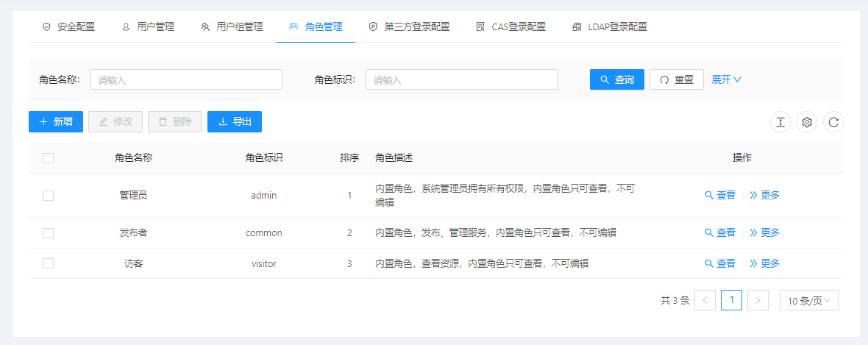Go to page 1 in pagination
Image resolution: width=868 pixels, height=345 pixels.
coord(731,300)
